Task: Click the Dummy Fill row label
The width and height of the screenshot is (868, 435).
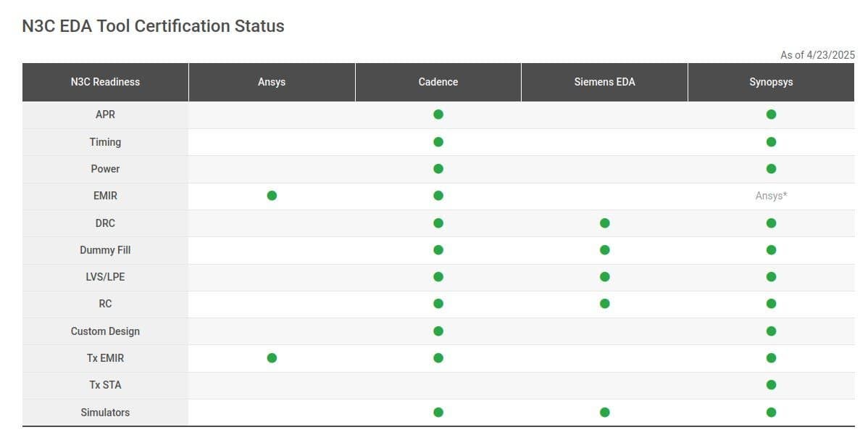Action: [x=105, y=250]
